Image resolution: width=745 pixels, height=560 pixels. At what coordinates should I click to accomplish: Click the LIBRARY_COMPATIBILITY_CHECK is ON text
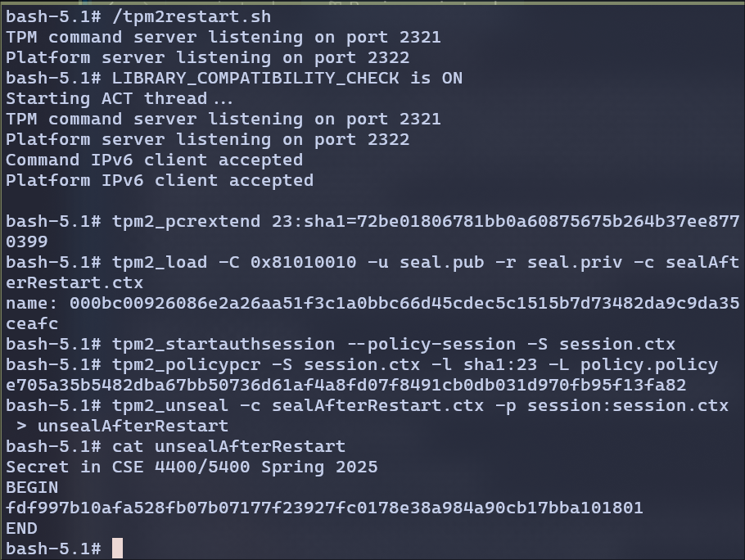click(x=287, y=79)
